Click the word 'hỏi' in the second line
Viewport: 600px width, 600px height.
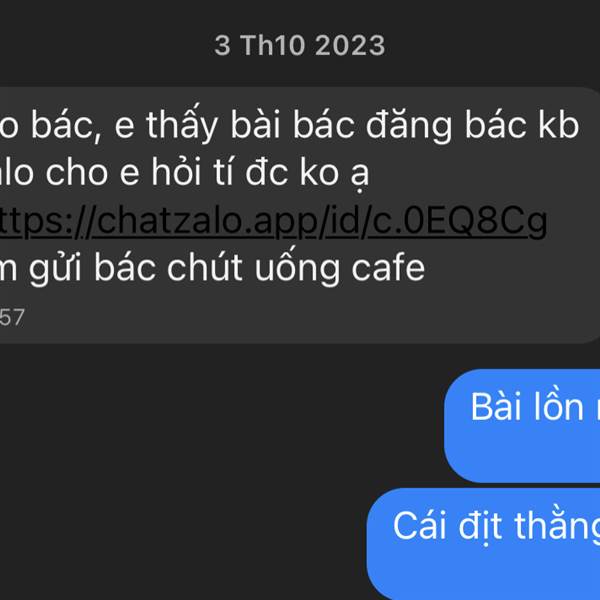176,172
